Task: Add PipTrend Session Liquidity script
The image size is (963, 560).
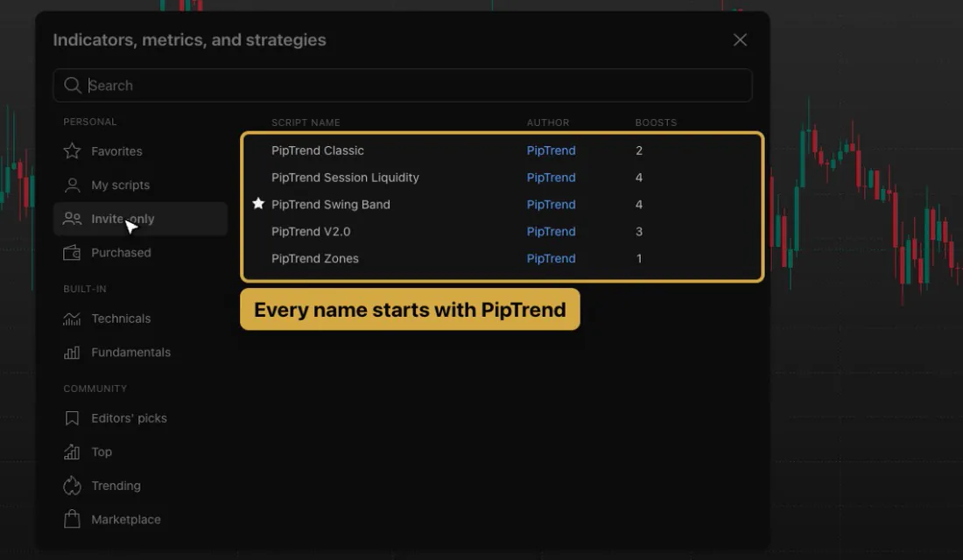Action: pyautogui.click(x=345, y=178)
